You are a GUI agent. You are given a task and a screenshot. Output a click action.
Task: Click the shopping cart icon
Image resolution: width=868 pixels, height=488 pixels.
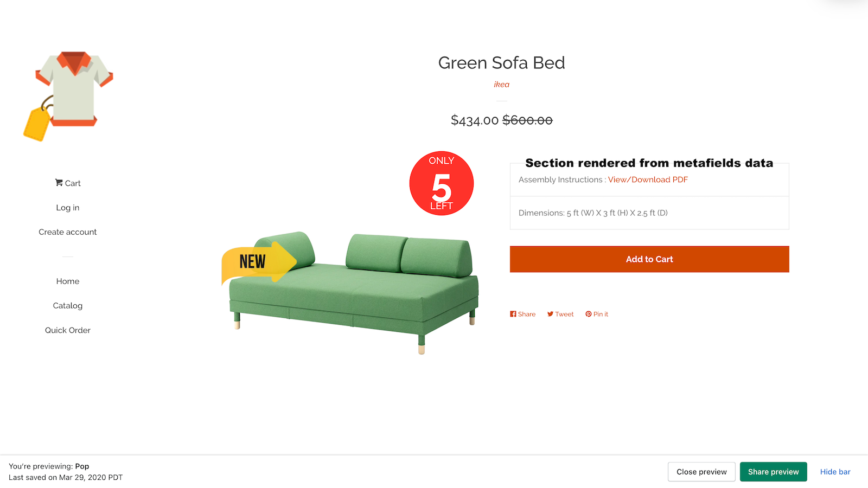point(59,183)
